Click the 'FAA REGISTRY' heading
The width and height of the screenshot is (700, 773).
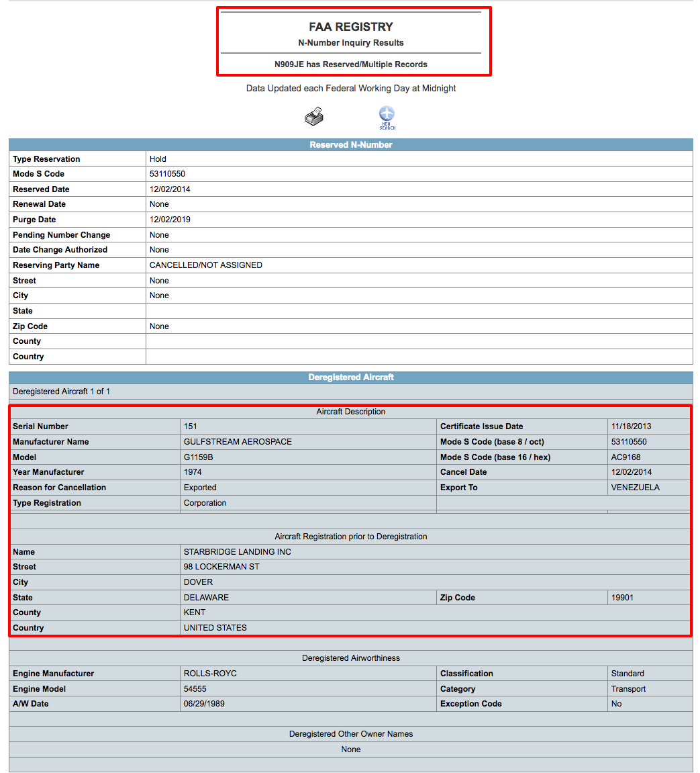point(351,27)
